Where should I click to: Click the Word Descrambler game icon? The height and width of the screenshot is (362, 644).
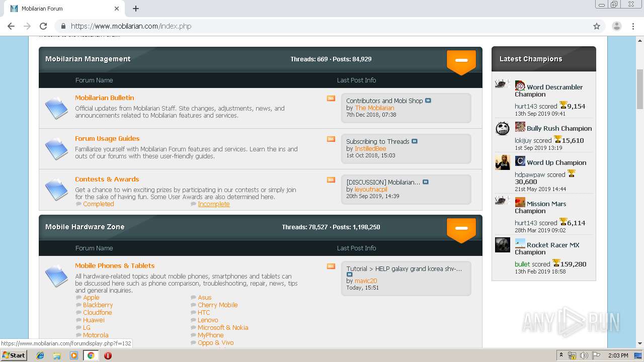coord(520,86)
